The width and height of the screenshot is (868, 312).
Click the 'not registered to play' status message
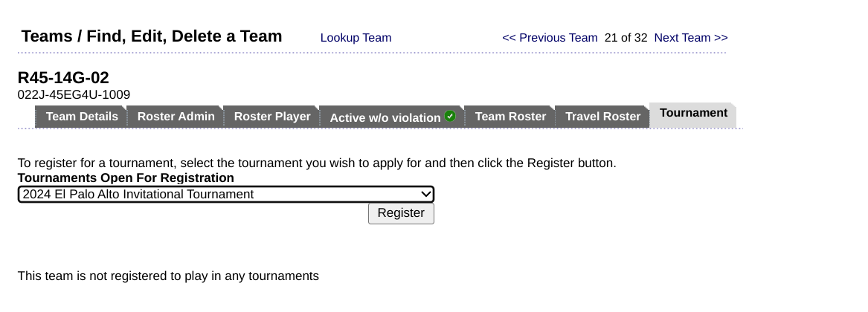168,276
